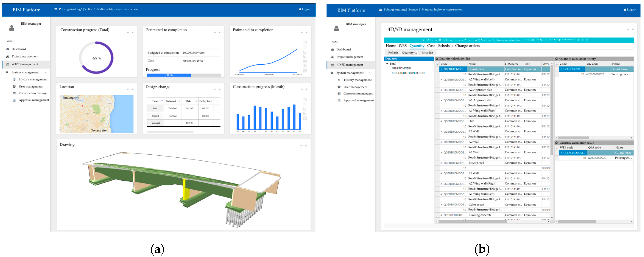The width and height of the screenshot is (644, 257).
Task: Click the stack (horizontal lines) icon on the completion line chart
Action: [305, 61]
